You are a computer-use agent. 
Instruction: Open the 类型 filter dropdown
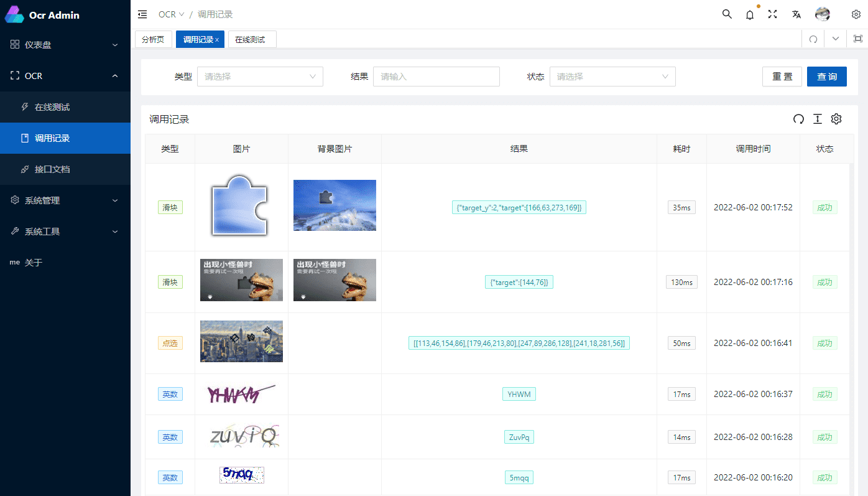[x=260, y=77]
